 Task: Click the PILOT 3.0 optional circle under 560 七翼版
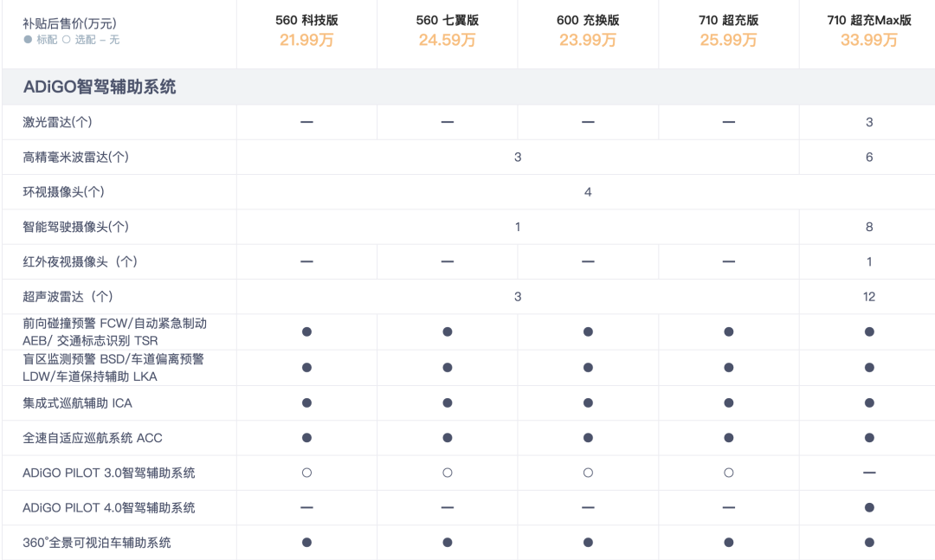coord(448,473)
